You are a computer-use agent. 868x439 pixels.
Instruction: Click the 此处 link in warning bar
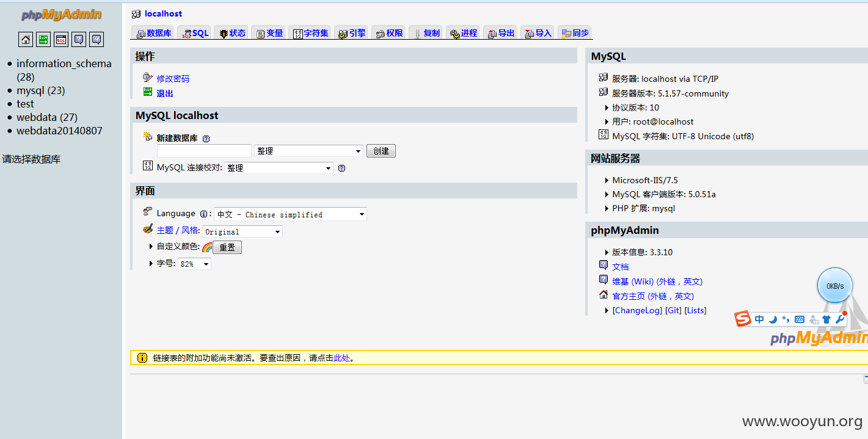click(342, 358)
